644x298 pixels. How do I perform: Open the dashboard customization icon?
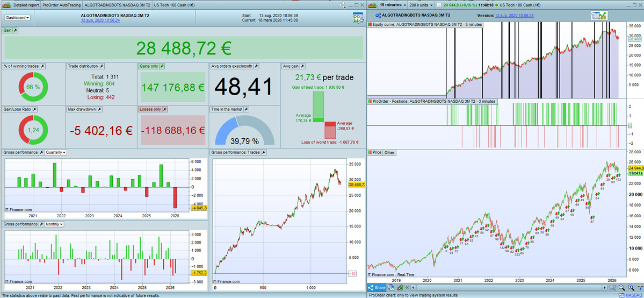[357, 18]
